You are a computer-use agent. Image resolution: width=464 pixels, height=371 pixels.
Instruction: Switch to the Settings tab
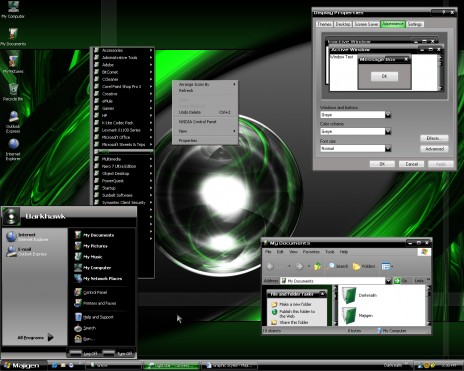click(415, 24)
